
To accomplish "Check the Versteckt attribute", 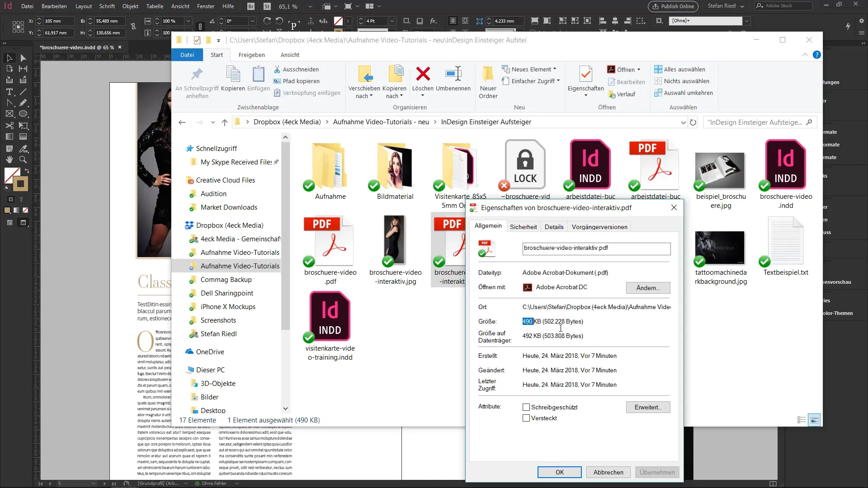I will click(x=526, y=418).
